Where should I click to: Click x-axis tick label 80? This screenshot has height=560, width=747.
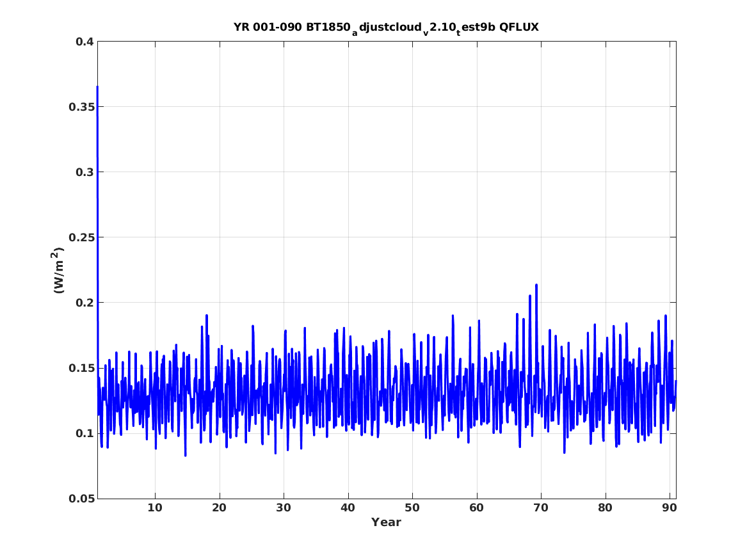click(x=605, y=508)
